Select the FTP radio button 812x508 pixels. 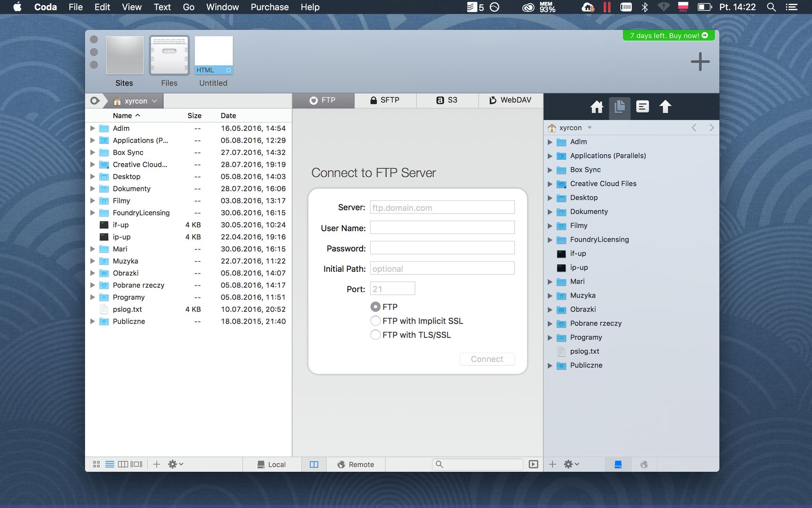tap(375, 307)
